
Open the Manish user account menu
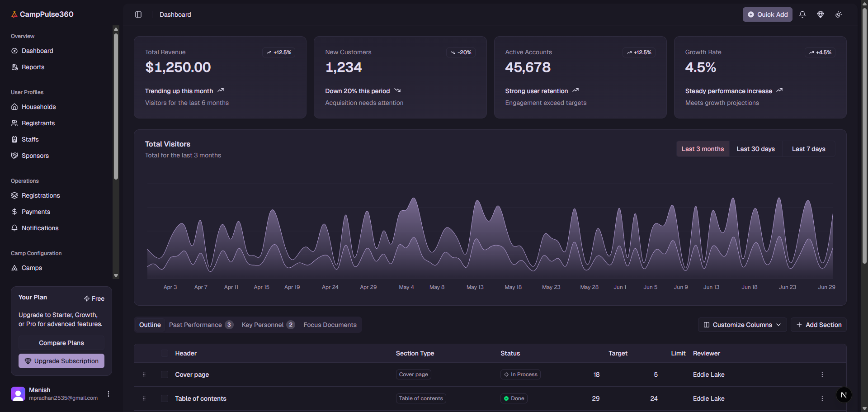click(108, 394)
